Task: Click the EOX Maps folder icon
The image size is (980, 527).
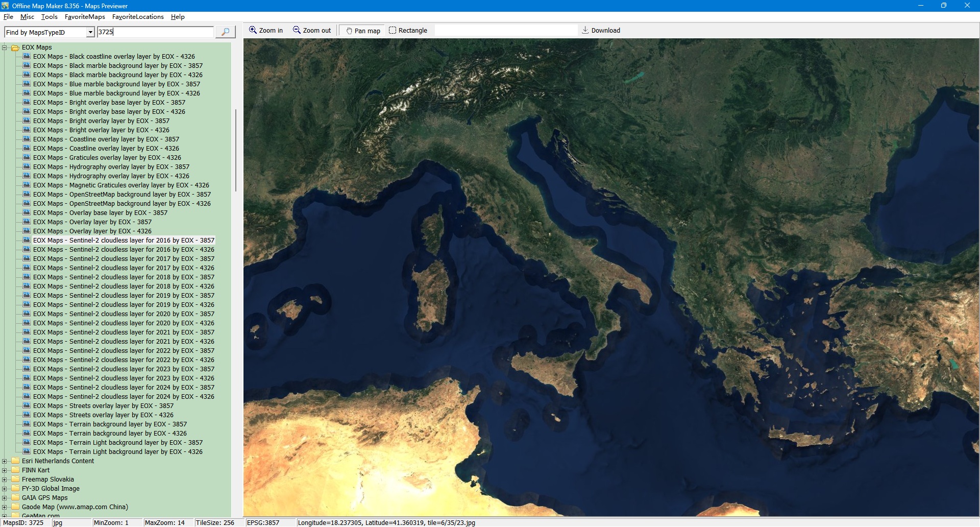Action: (15, 47)
